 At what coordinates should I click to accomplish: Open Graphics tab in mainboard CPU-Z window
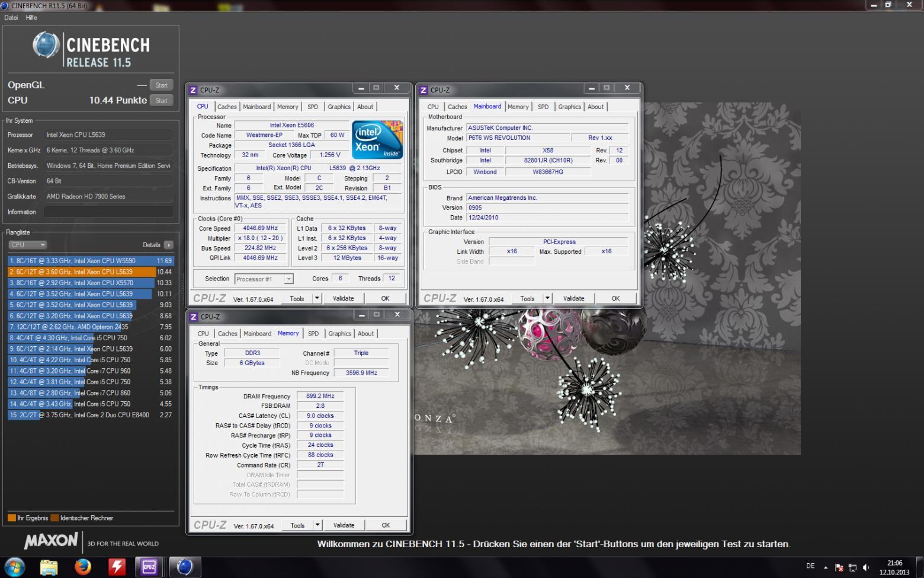[x=569, y=107]
